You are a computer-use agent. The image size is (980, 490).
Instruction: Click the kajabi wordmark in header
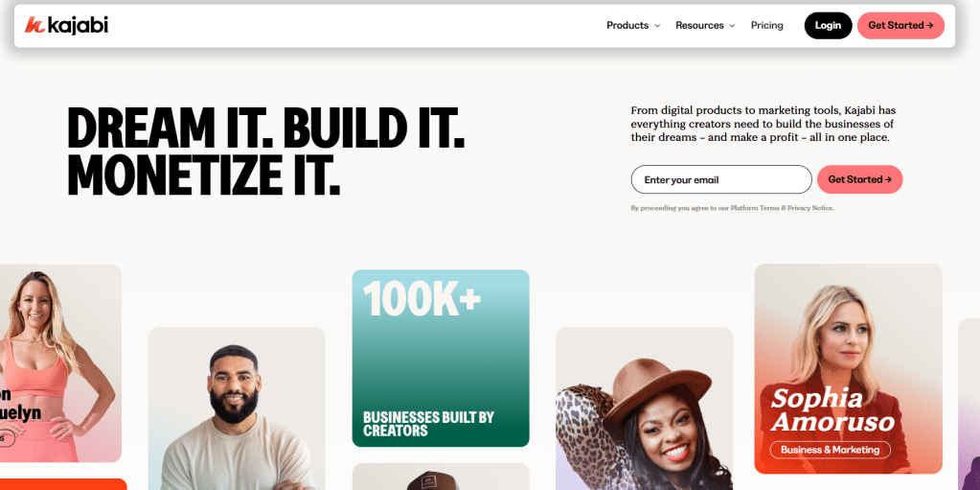click(78, 25)
